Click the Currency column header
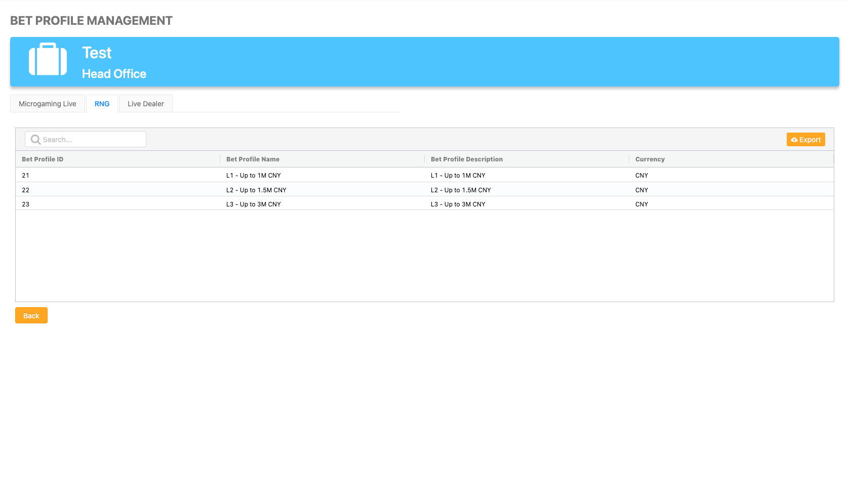 coord(650,159)
